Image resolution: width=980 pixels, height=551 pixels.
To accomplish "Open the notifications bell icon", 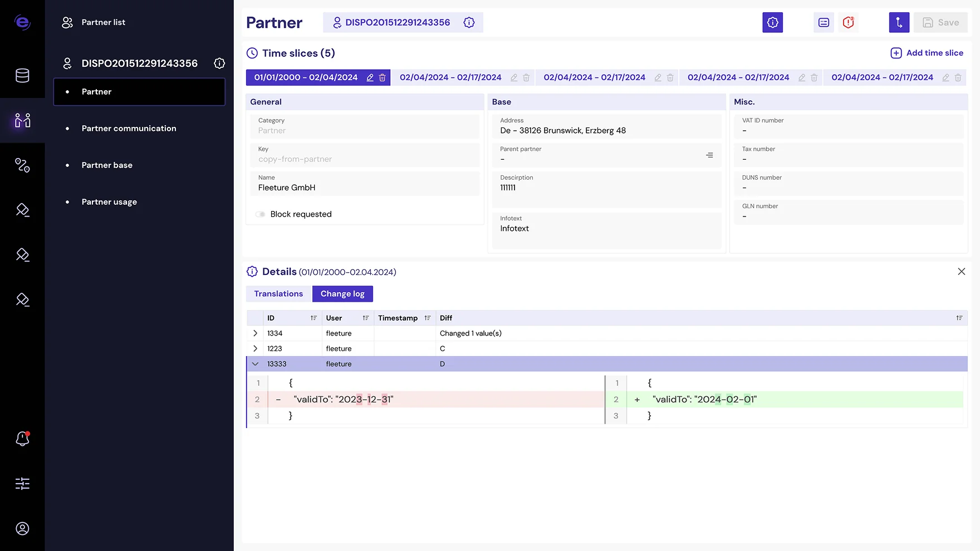I will (22, 439).
